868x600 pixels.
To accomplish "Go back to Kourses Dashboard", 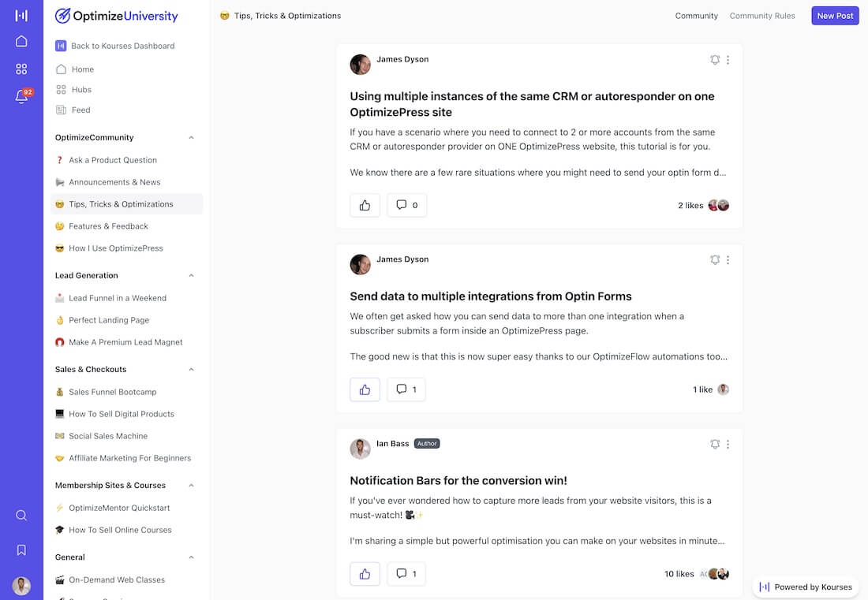I will click(x=115, y=46).
